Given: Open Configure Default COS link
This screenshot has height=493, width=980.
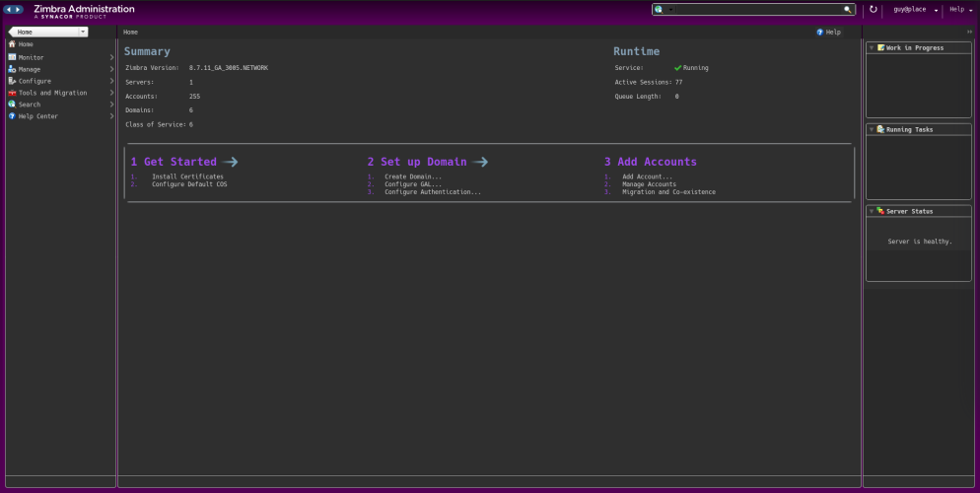Looking at the screenshot, I should [189, 184].
